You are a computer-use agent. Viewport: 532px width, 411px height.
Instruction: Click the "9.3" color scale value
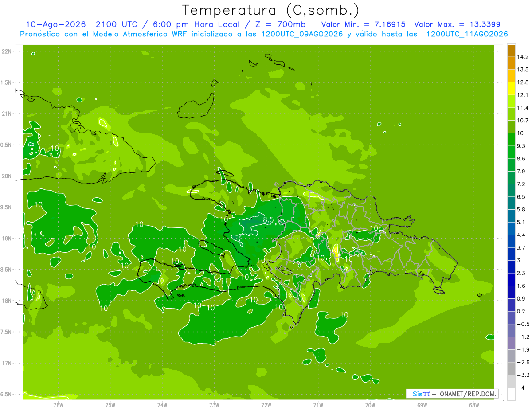tap(521, 146)
